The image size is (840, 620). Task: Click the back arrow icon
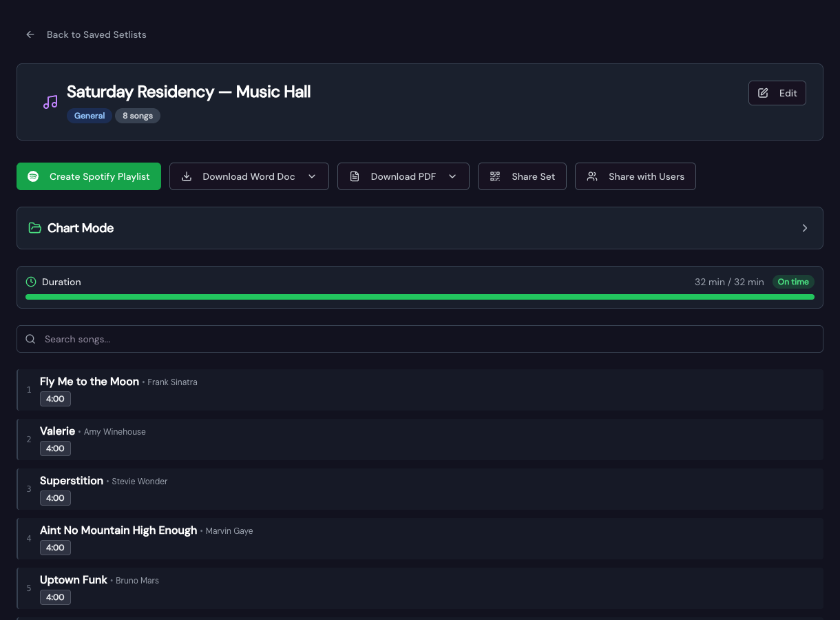(30, 34)
